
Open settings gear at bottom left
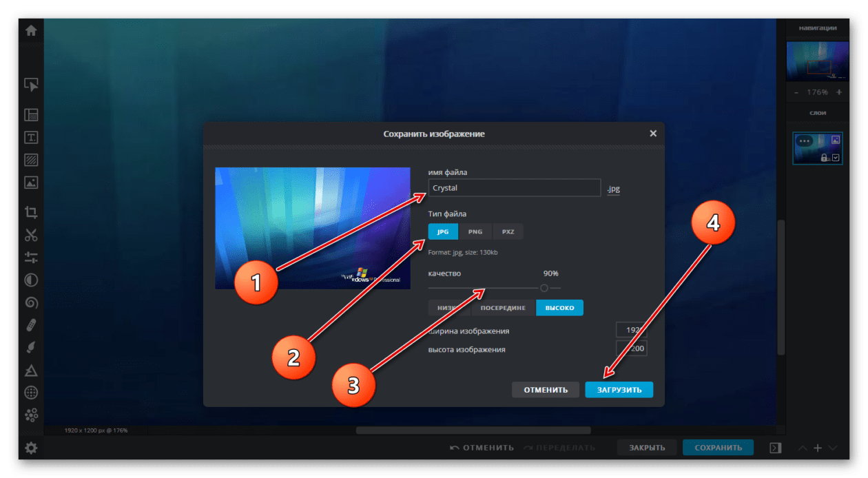pyautogui.click(x=31, y=448)
